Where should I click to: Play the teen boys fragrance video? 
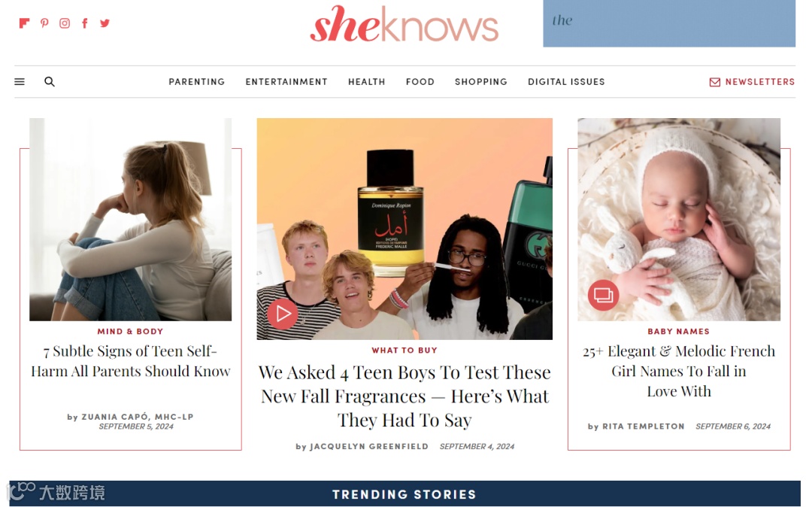coord(283,314)
